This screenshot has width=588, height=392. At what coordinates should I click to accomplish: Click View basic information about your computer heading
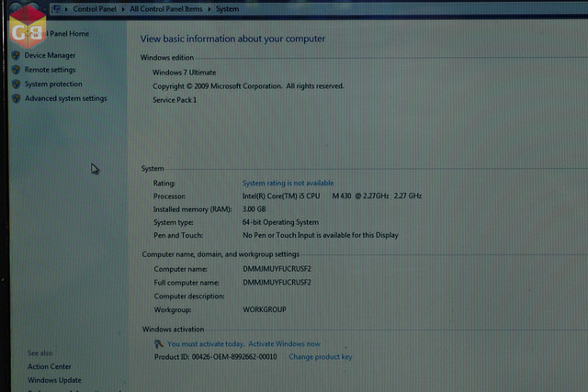232,39
